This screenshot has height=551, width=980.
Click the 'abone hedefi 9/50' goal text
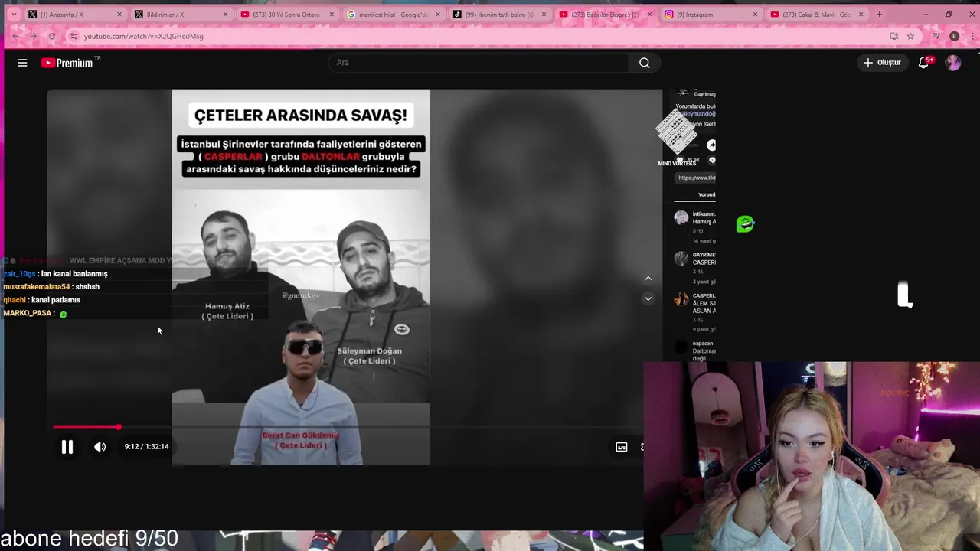pos(89,539)
